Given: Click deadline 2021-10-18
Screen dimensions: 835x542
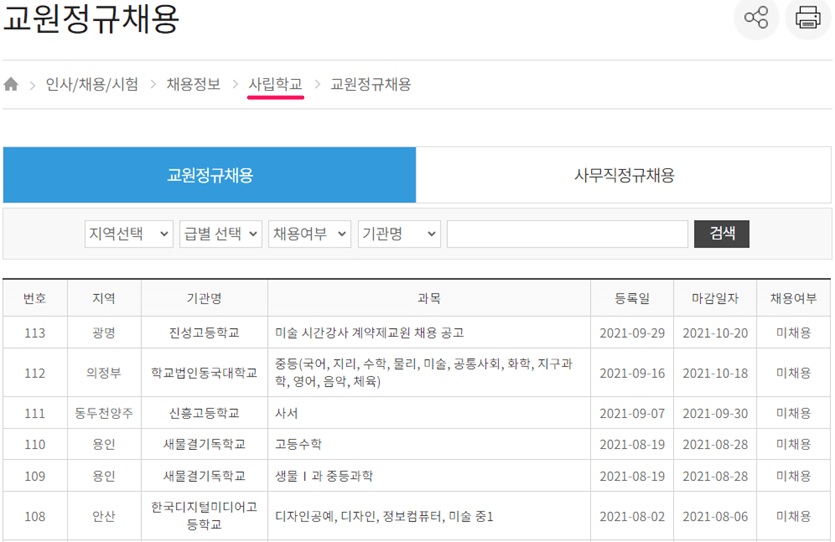Looking at the screenshot, I should (715, 373).
